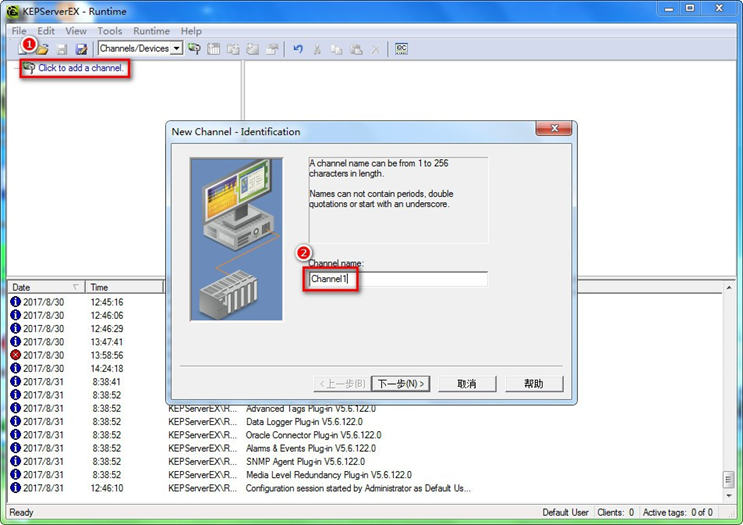Click the Date column header
The height and width of the screenshot is (525, 743).
[x=46, y=287]
